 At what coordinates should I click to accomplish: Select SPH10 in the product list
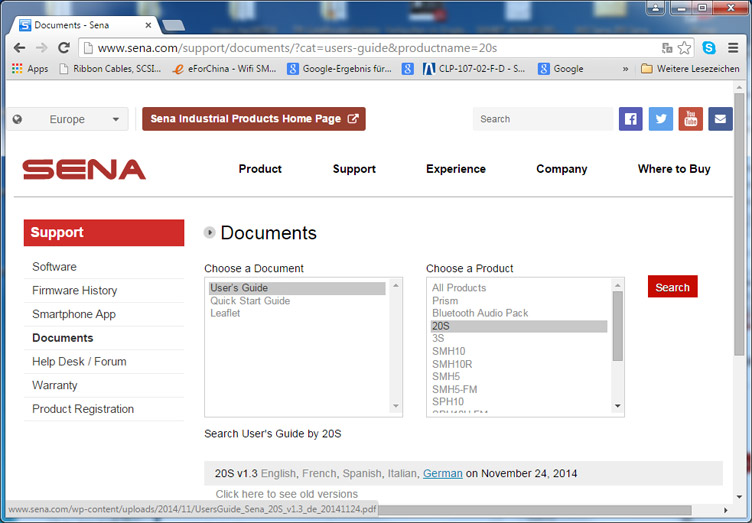(x=447, y=402)
